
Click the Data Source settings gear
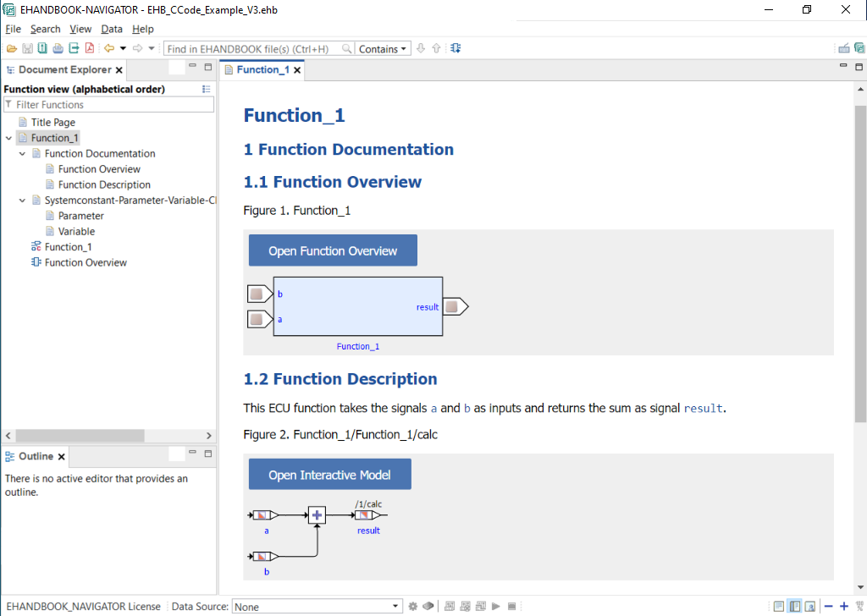[x=412, y=606]
